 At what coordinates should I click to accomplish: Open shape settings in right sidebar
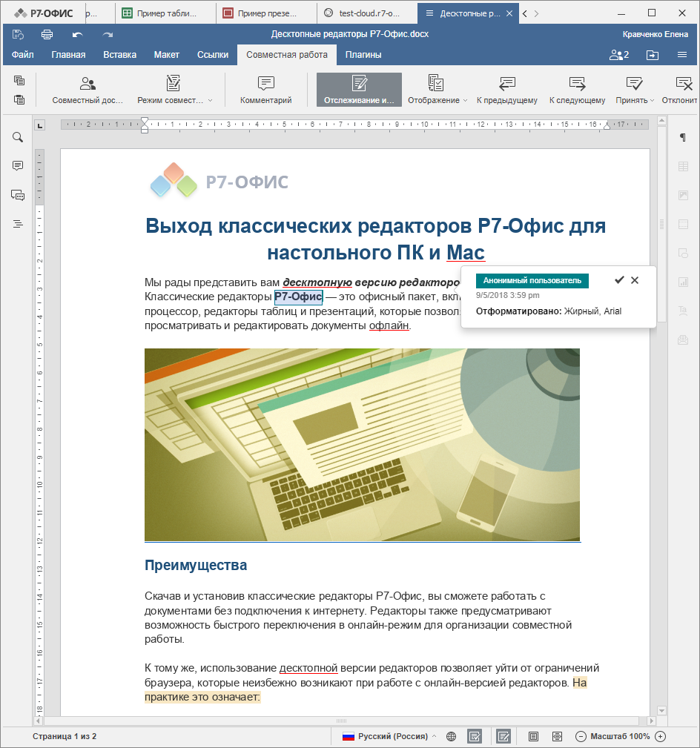683,254
